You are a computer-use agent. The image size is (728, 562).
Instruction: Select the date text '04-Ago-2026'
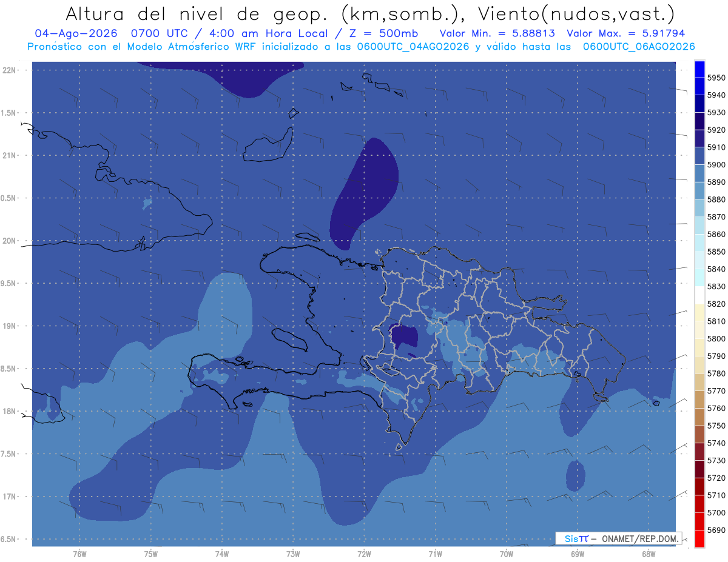click(75, 33)
